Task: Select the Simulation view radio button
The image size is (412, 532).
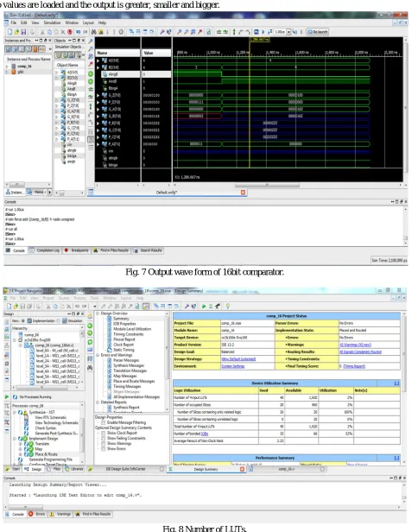Action: (59, 321)
